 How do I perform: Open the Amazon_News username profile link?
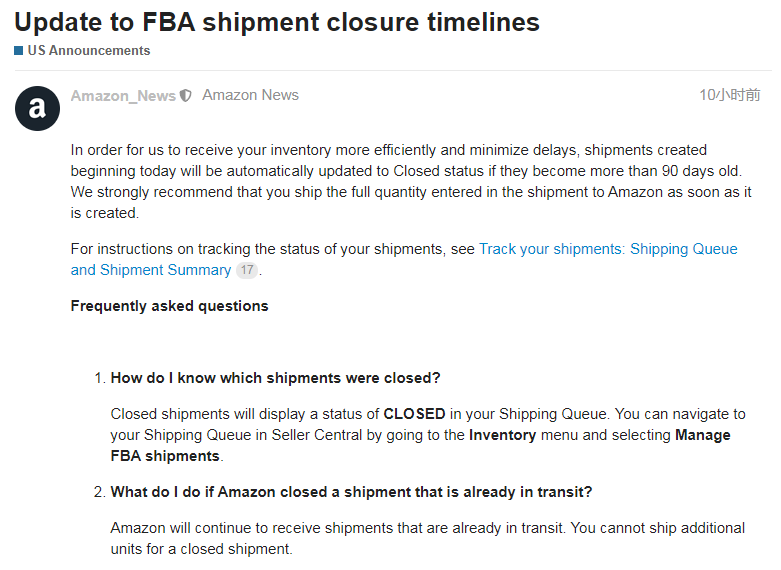pos(123,96)
